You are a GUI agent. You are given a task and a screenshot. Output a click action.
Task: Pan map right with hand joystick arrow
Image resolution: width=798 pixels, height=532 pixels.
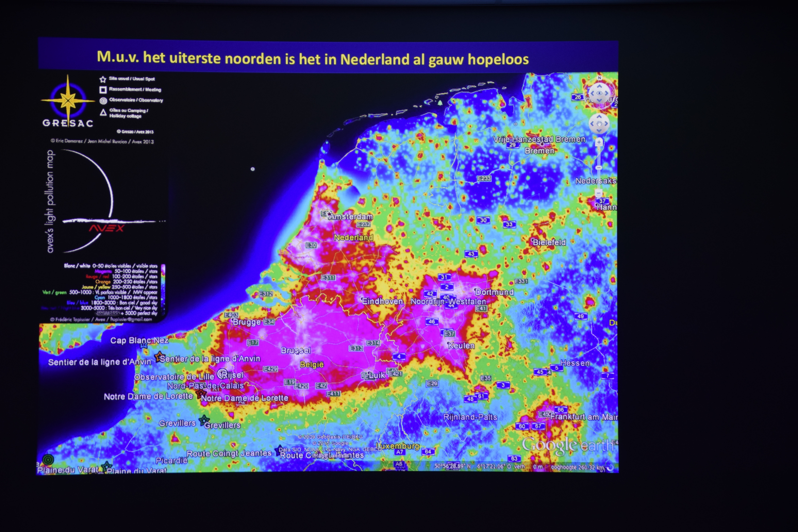pyautogui.click(x=606, y=124)
